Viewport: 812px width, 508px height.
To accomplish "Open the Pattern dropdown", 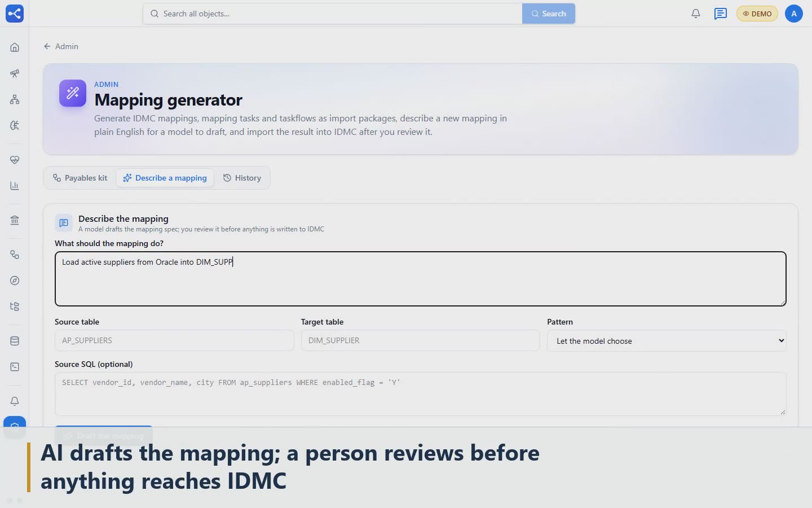I will 667,340.
